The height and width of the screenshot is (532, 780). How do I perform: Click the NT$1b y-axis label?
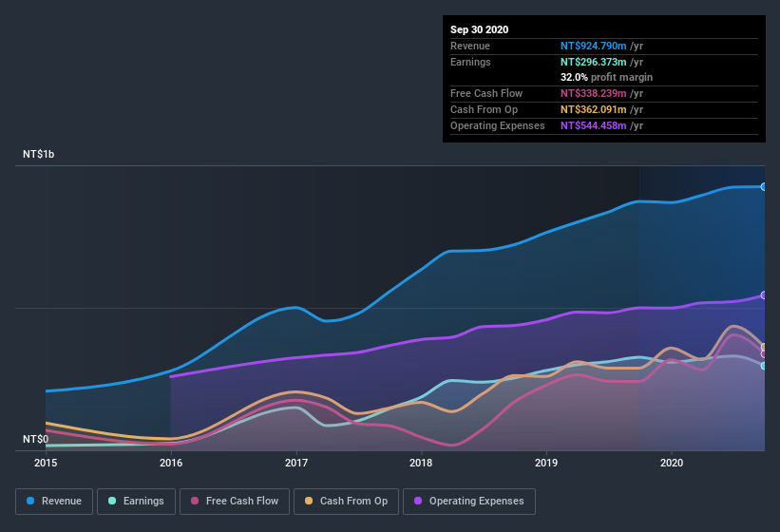(x=38, y=154)
